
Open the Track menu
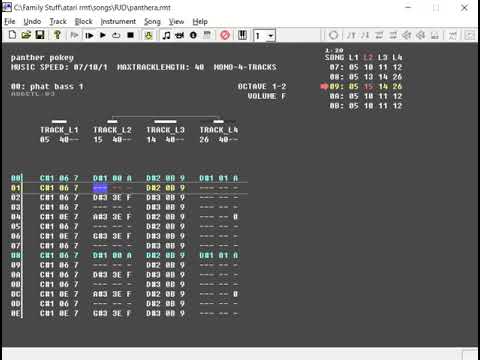[x=58, y=22]
